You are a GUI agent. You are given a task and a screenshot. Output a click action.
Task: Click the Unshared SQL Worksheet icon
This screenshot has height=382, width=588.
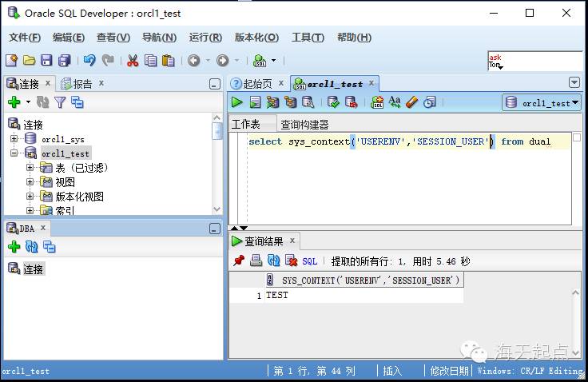point(377,102)
